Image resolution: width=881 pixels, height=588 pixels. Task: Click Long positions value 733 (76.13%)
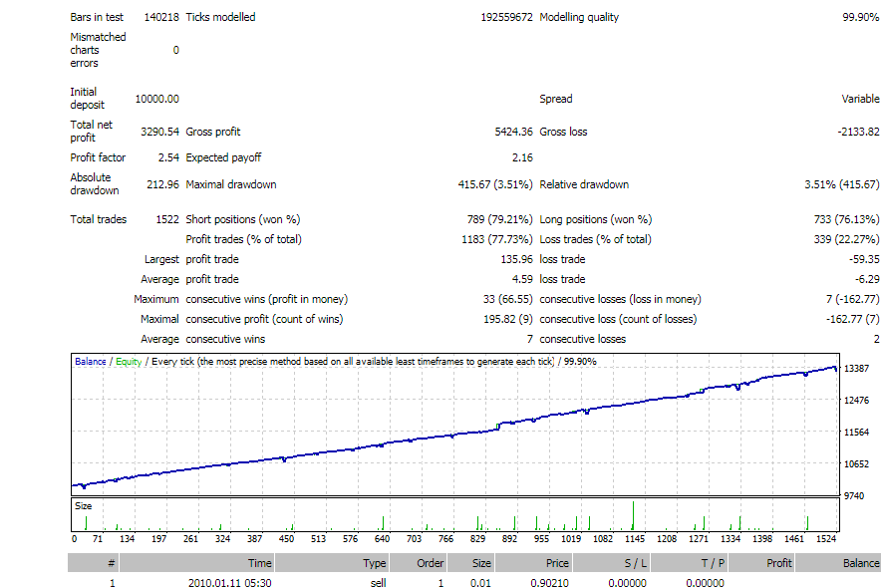pyautogui.click(x=847, y=219)
